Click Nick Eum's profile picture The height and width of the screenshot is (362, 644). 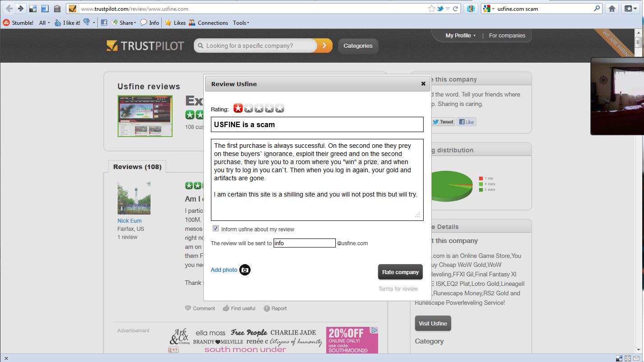coord(134,198)
